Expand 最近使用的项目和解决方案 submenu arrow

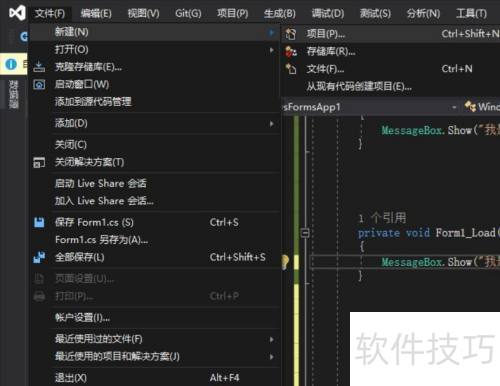click(x=272, y=357)
